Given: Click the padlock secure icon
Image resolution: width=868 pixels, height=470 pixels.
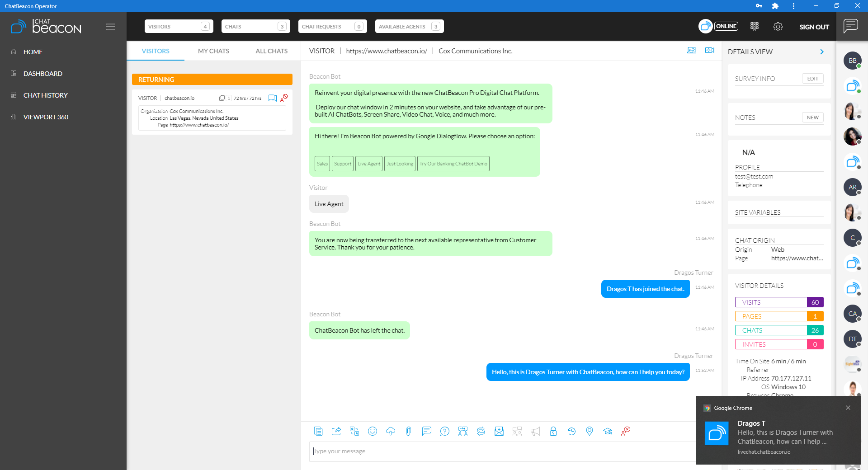Looking at the screenshot, I should pyautogui.click(x=553, y=431).
